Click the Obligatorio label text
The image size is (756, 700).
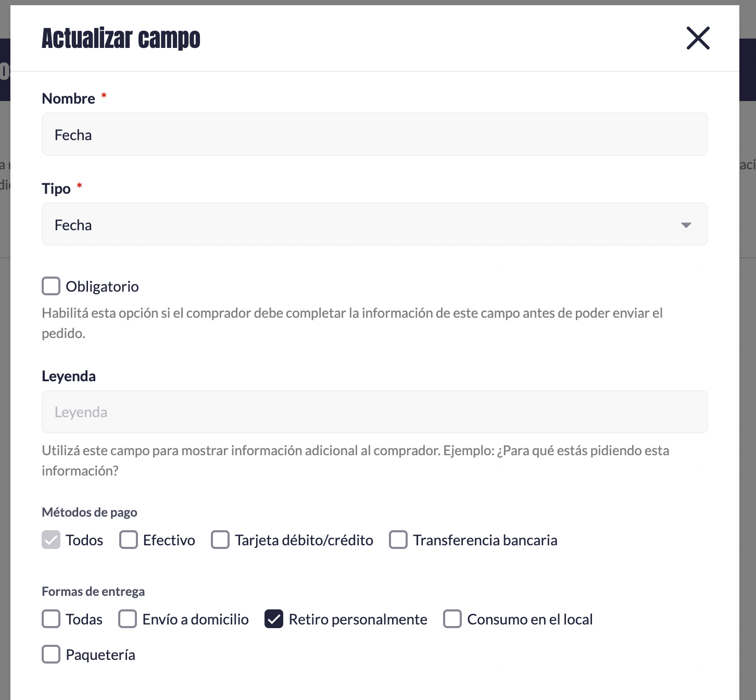click(x=102, y=286)
